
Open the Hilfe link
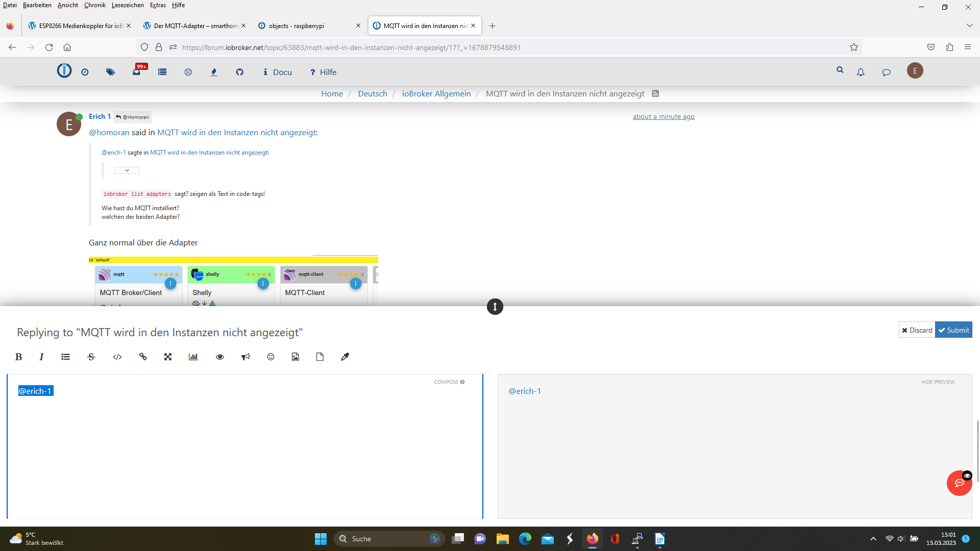tap(323, 72)
